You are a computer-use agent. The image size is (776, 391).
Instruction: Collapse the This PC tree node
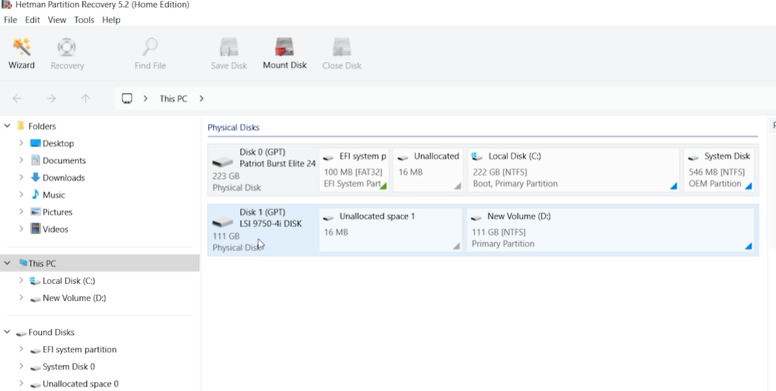point(7,263)
